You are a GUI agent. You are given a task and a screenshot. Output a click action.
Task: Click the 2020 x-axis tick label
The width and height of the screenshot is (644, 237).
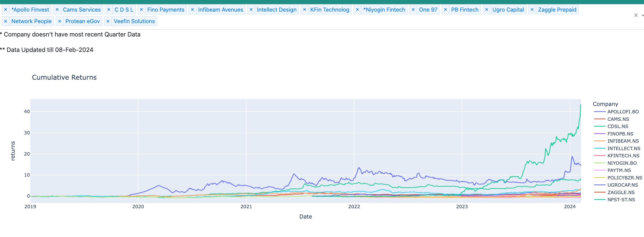138,207
